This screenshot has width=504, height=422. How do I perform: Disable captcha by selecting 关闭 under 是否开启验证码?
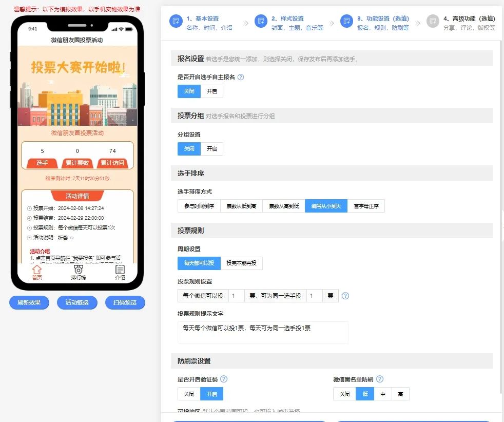pos(189,394)
